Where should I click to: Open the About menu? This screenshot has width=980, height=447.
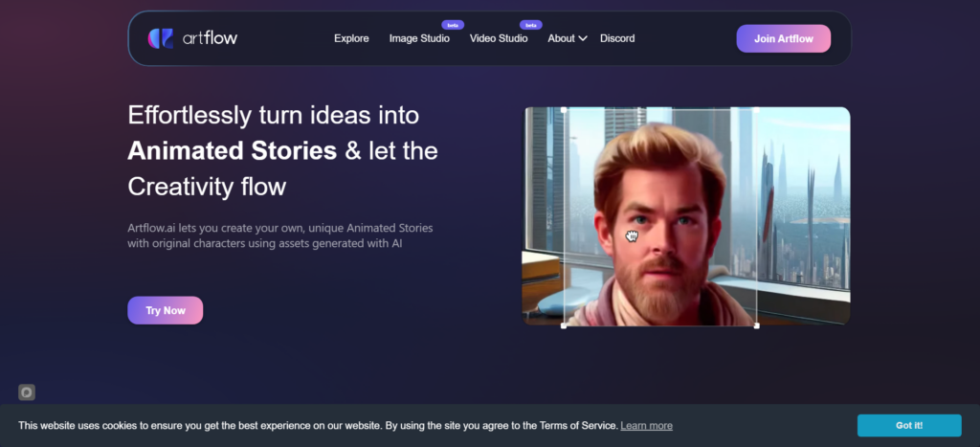561,38
